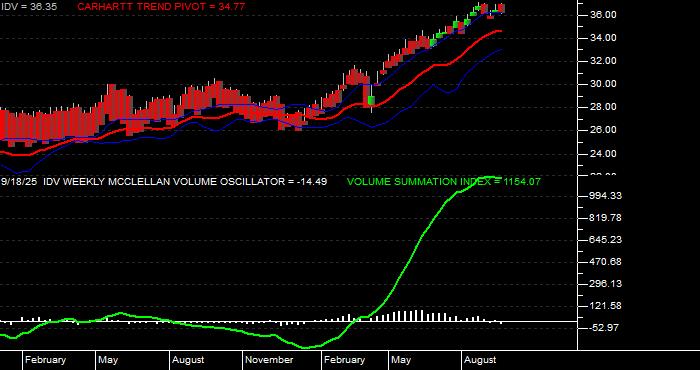This screenshot has width=700, height=370.
Task: Click the 645.23 oscillator axis value
Action: [x=605, y=240]
